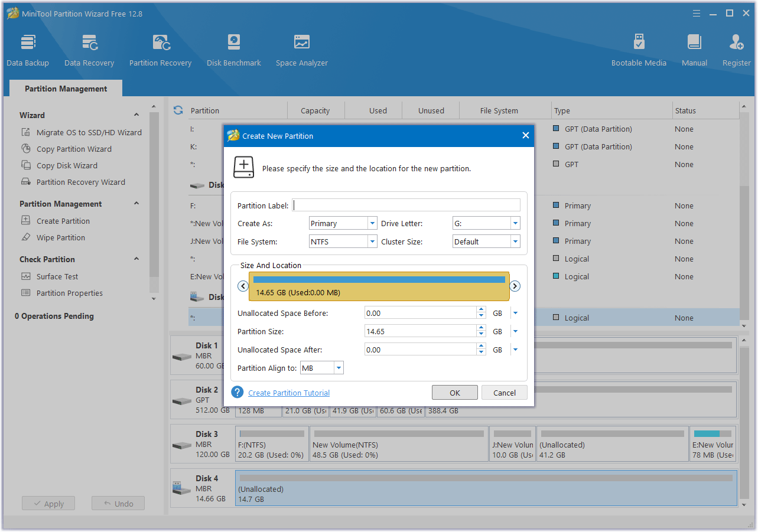Screen dimensions: 758x532
Task: Open the Space Analyzer
Action: coord(301,50)
